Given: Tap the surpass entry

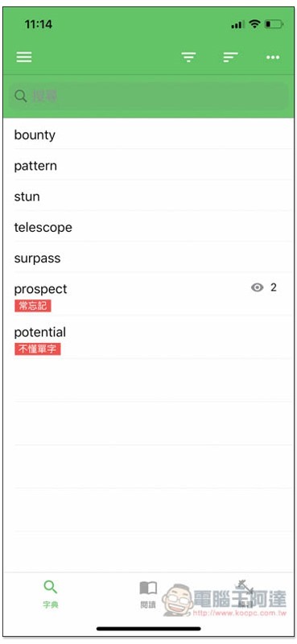Looking at the screenshot, I should pos(148,258).
